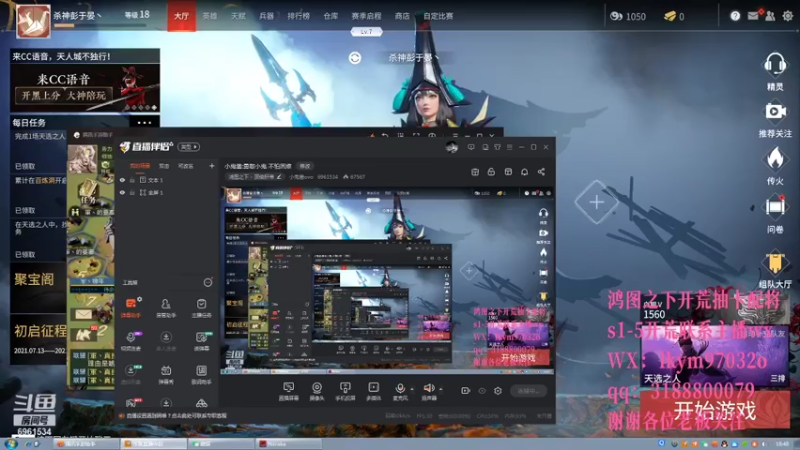Toggle the 扬声器 speaker
Image resolution: width=800 pixels, height=450 pixels.
[x=429, y=391]
